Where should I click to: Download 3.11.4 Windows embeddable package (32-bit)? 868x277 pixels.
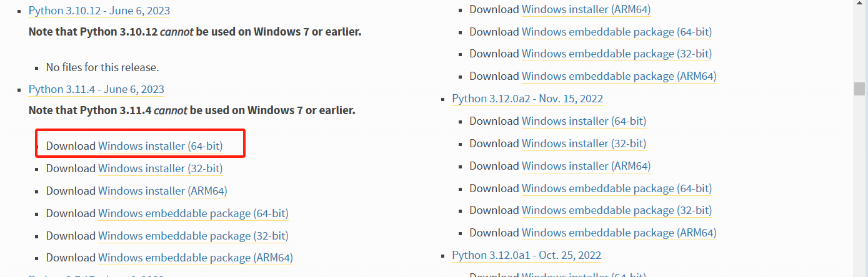pos(193,236)
